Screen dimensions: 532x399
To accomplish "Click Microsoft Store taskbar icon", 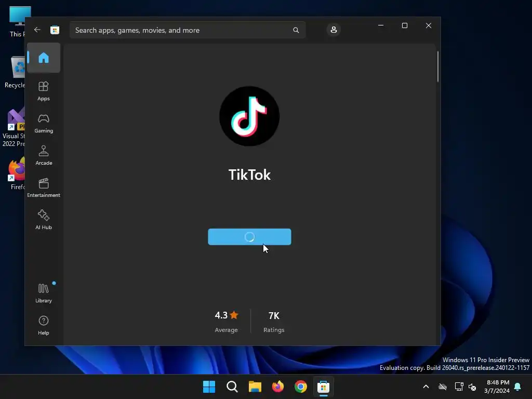I will [323, 387].
